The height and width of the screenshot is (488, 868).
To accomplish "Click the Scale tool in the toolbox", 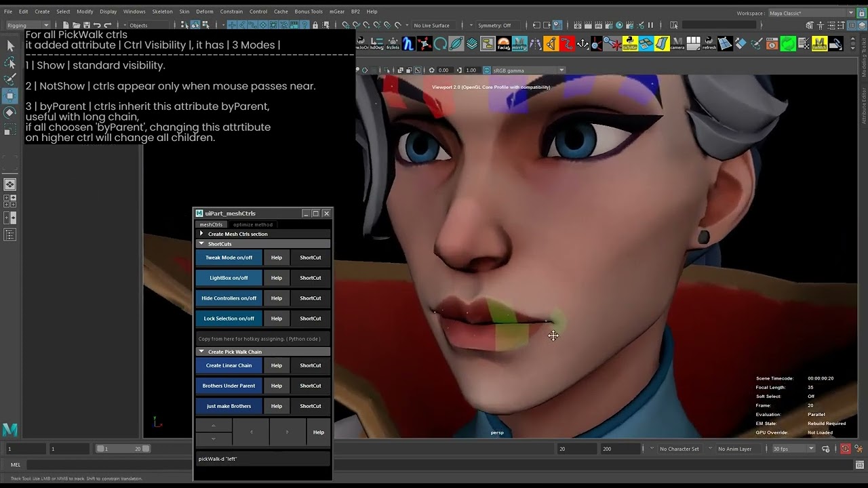I will pyautogui.click(x=10, y=129).
